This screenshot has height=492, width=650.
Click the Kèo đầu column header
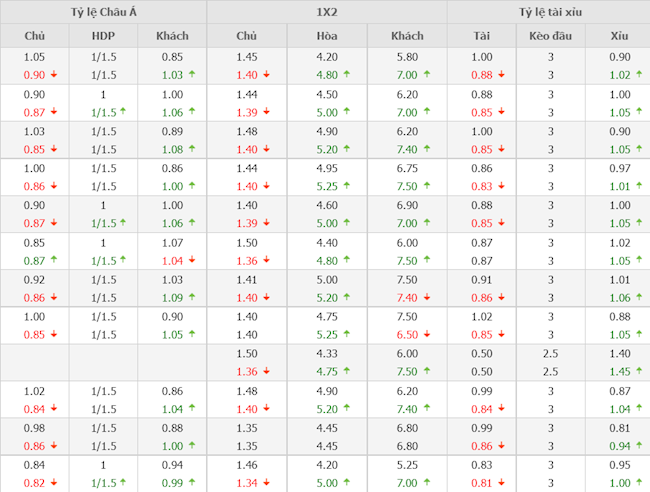pos(550,37)
